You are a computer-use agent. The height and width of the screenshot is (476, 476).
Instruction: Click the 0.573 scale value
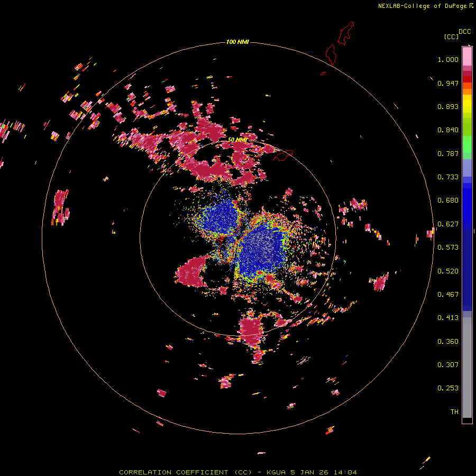click(448, 248)
